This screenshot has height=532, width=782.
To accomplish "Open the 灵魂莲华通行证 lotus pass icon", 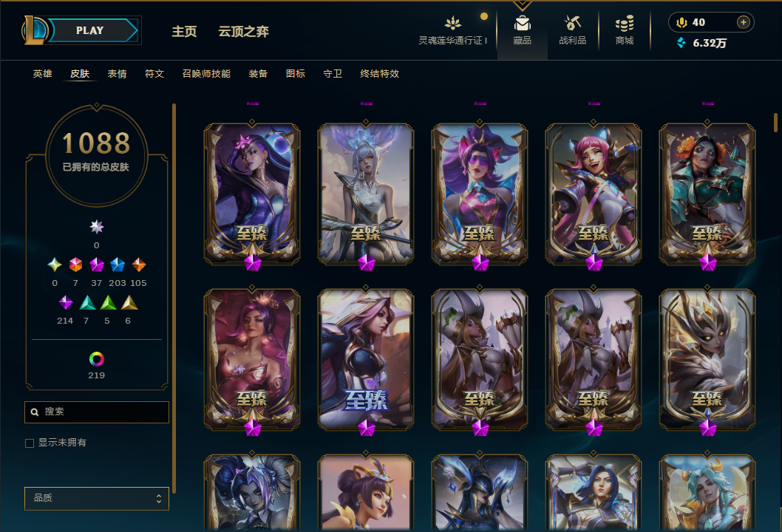I will click(453, 23).
